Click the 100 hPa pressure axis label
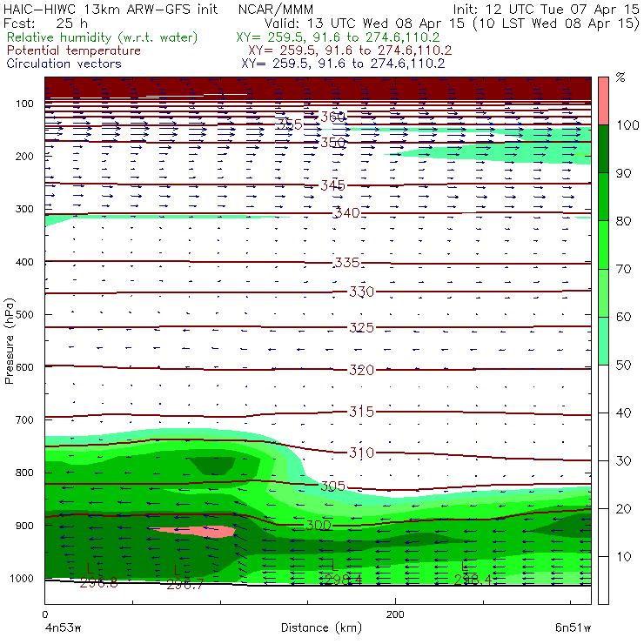The width and height of the screenshot is (644, 644). point(24,104)
